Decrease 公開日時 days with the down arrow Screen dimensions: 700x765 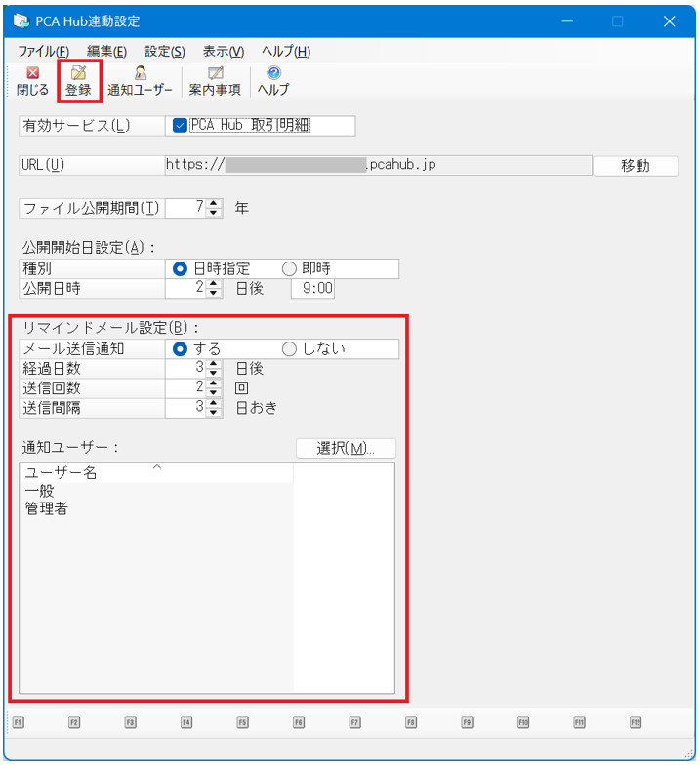pos(213,293)
